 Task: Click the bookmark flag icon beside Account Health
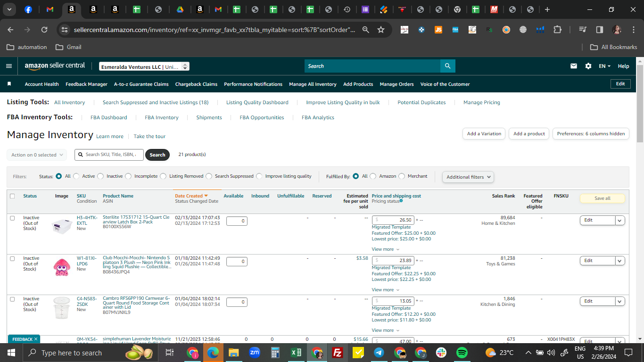pyautogui.click(x=9, y=84)
